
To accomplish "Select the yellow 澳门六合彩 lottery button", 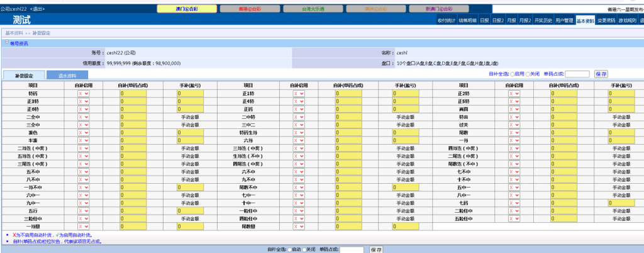I will click(x=186, y=9).
